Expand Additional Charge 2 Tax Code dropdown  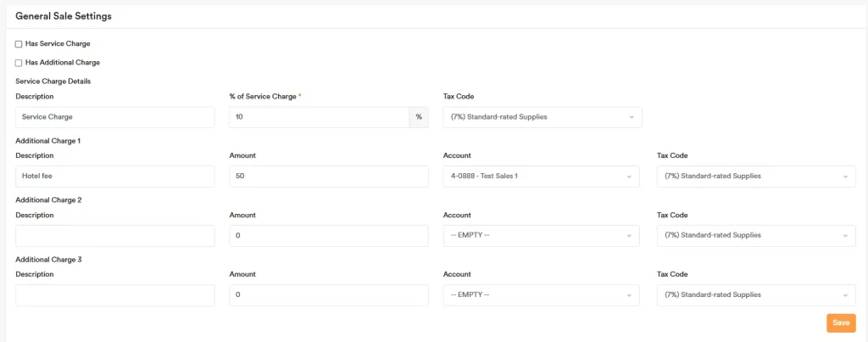(755, 236)
